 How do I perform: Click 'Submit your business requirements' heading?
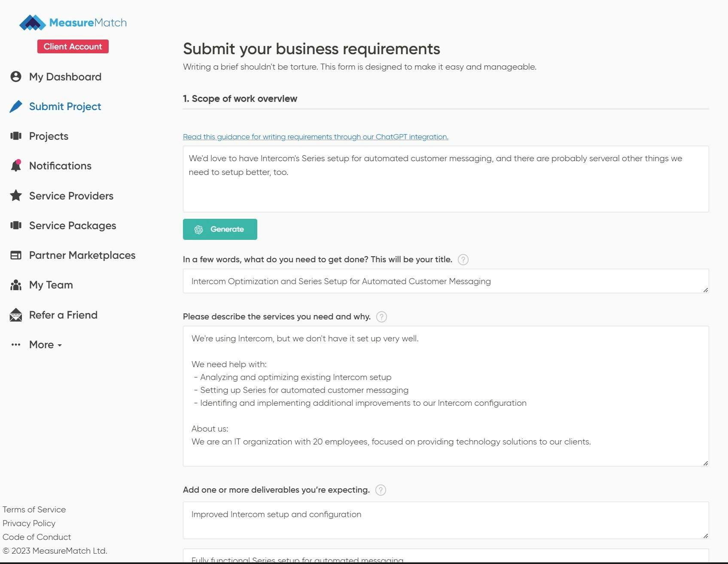(311, 49)
